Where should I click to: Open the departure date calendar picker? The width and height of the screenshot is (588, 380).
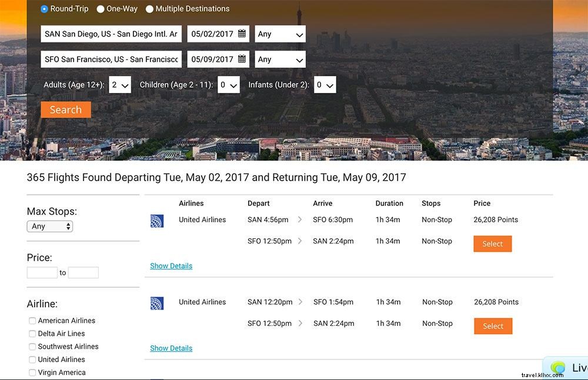pos(240,34)
